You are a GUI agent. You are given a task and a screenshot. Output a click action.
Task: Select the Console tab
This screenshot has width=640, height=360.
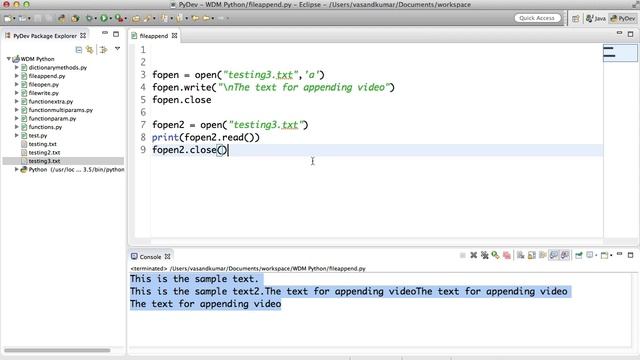point(150,257)
